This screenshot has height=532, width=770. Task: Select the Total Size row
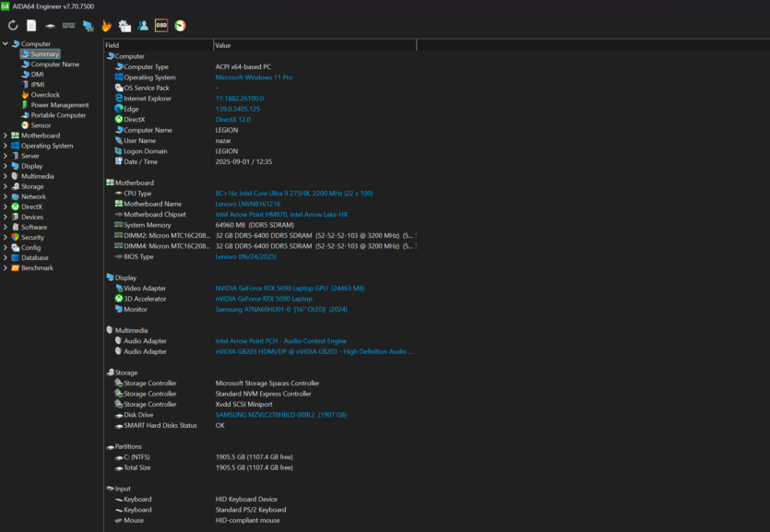click(260, 467)
